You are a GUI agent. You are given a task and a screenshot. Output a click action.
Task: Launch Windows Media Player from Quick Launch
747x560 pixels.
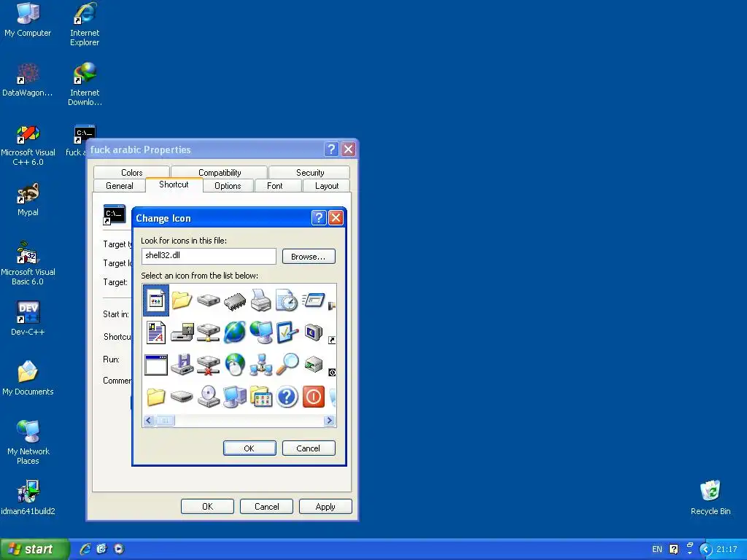click(x=119, y=549)
